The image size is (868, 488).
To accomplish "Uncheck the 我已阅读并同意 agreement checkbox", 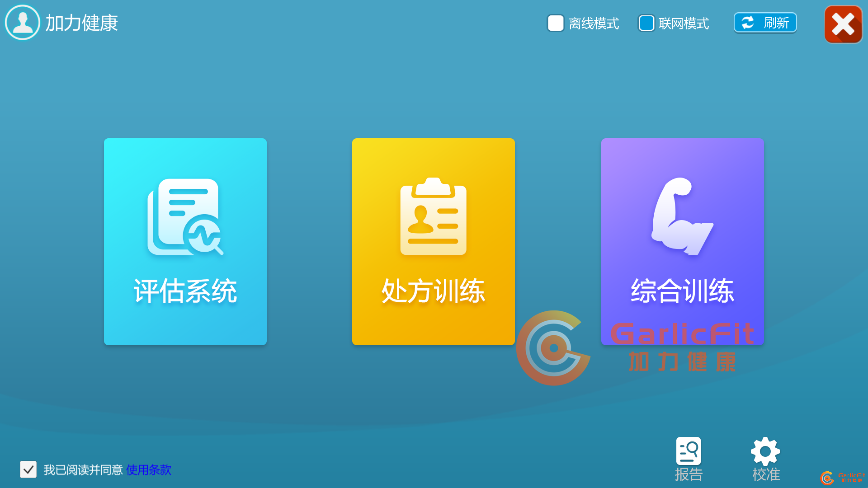I will click(28, 469).
